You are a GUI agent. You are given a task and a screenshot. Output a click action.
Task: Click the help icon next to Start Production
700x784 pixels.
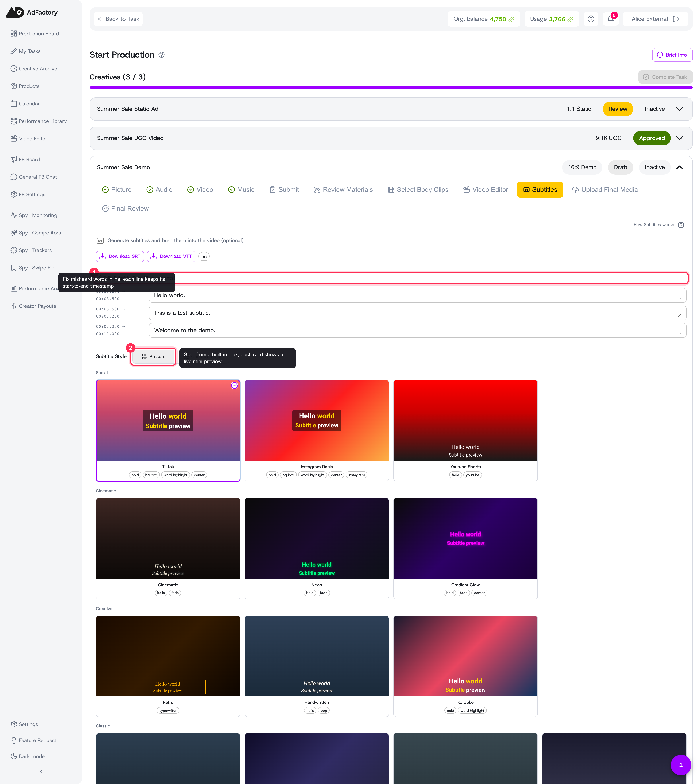tap(162, 55)
